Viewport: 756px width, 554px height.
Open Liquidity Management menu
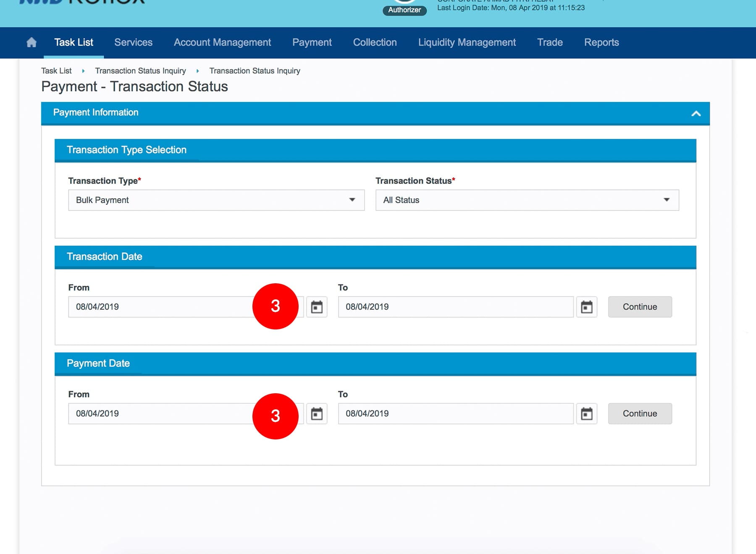(x=467, y=42)
